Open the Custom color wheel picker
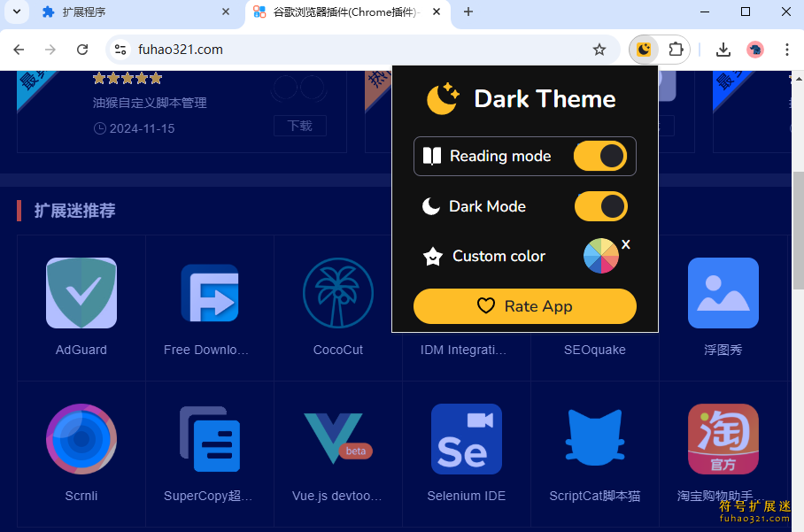This screenshot has width=804, height=532. click(x=600, y=256)
